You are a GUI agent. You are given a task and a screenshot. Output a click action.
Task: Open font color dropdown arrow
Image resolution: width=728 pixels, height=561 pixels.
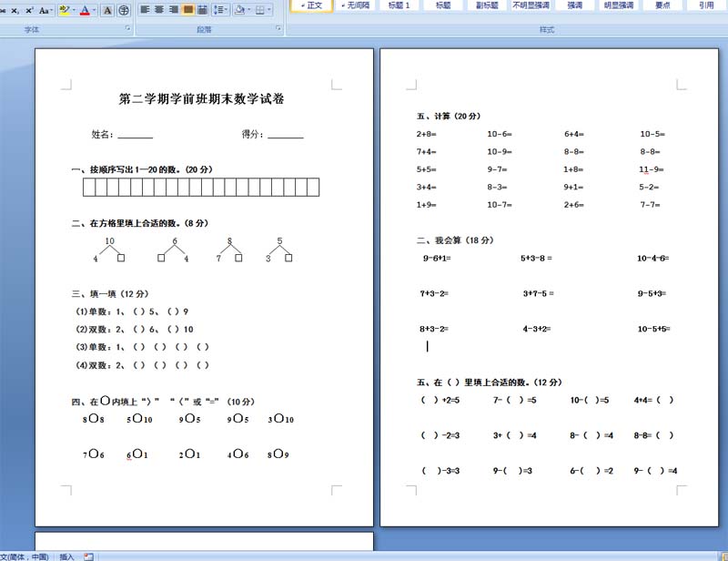coord(95,10)
